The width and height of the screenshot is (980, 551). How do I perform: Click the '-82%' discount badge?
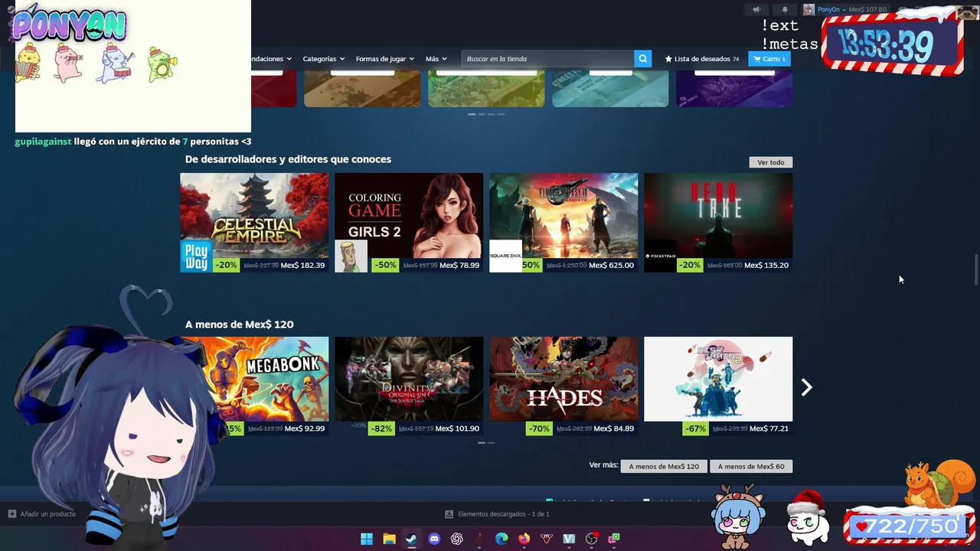(381, 429)
